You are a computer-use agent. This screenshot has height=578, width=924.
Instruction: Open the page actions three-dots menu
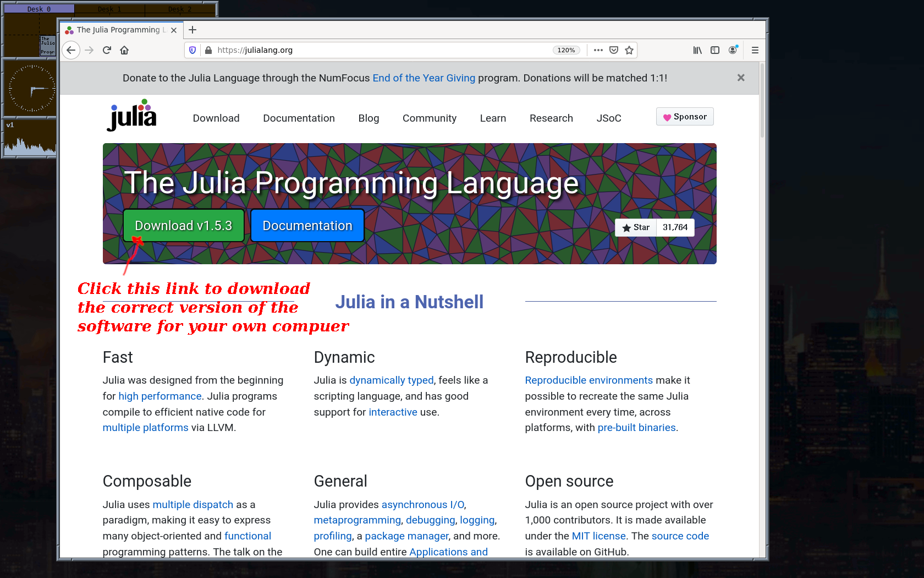(598, 50)
